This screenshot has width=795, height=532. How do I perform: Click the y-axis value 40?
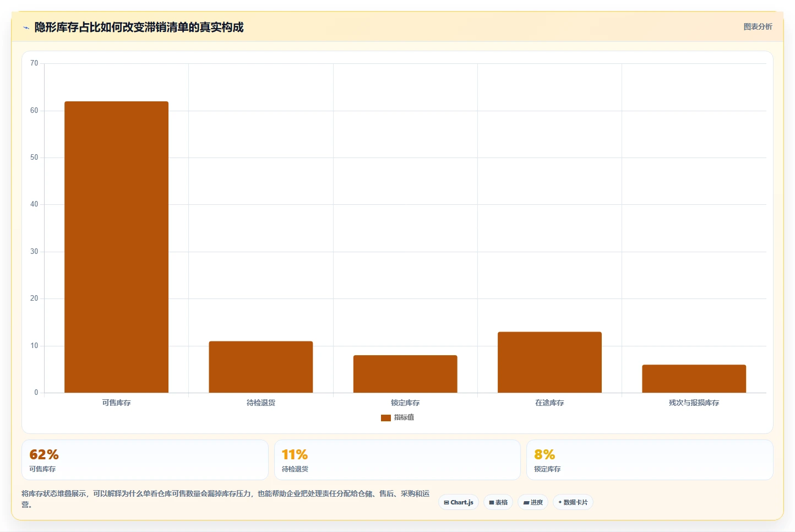point(34,204)
